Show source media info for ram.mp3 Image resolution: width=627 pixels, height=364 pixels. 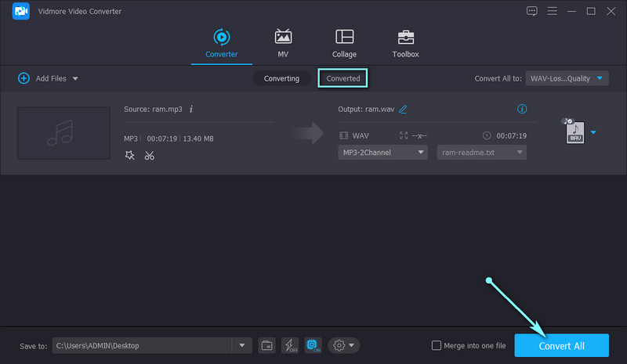(x=191, y=110)
